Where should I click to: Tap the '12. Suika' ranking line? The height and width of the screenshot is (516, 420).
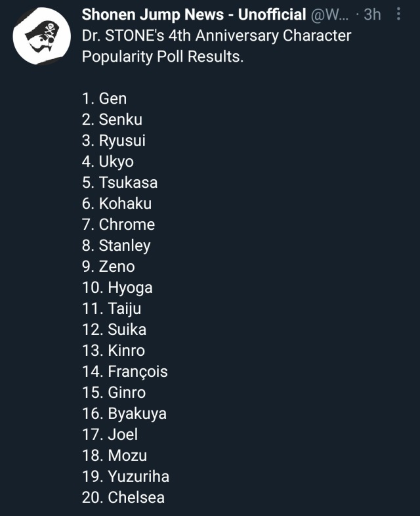click(x=114, y=330)
